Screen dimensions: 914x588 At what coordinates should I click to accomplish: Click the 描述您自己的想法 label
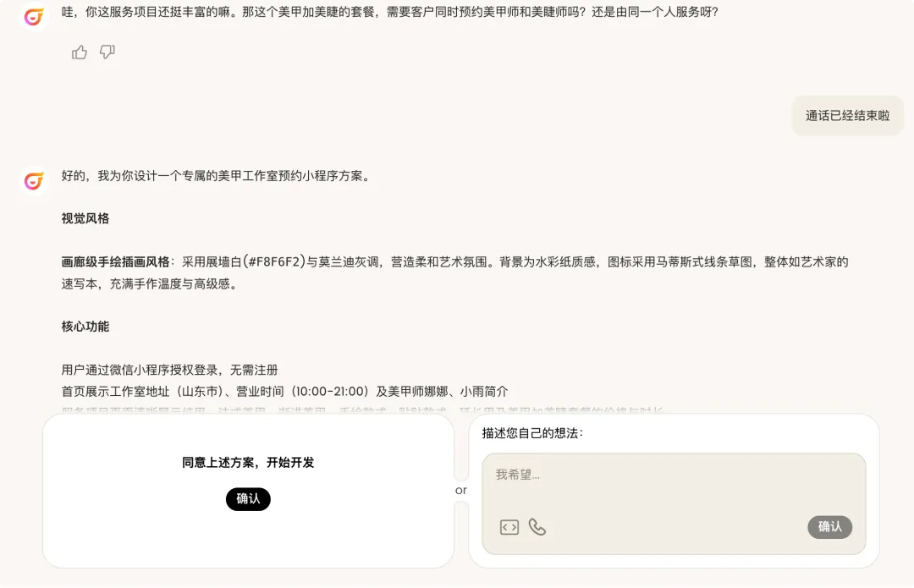coord(533,433)
